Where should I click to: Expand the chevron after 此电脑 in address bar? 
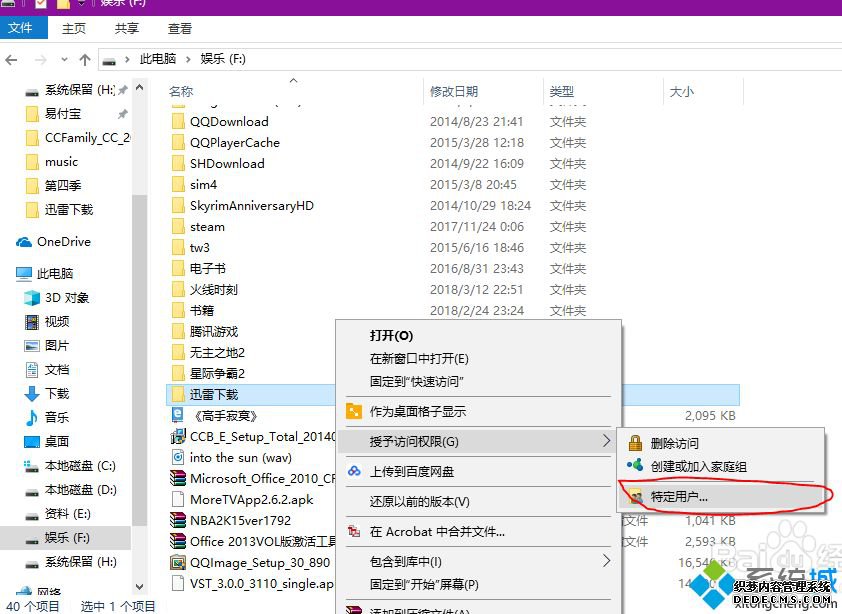[x=188, y=59]
